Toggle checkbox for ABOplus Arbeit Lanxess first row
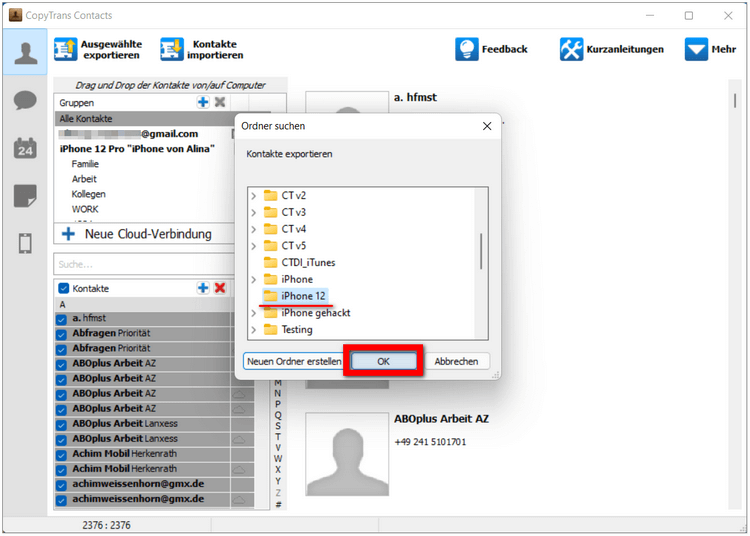The width and height of the screenshot is (750, 536). point(61,424)
